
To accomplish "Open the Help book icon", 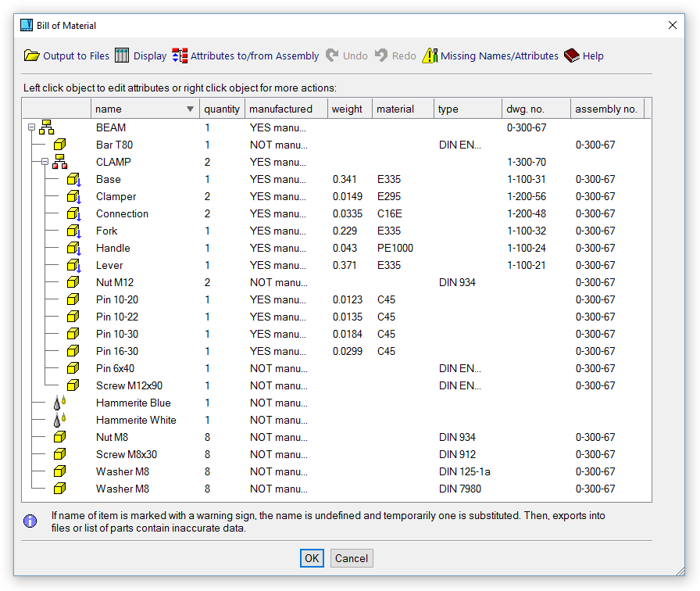I will coord(571,56).
